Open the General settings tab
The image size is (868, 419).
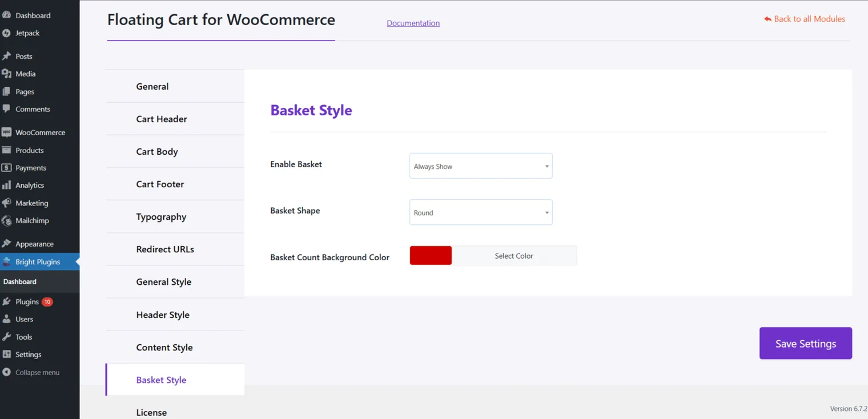(x=175, y=86)
